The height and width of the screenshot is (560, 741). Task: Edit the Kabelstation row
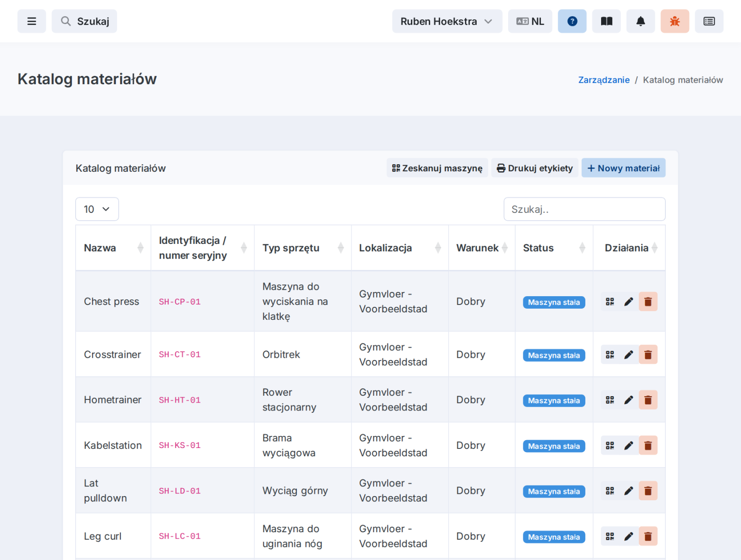[x=628, y=445]
